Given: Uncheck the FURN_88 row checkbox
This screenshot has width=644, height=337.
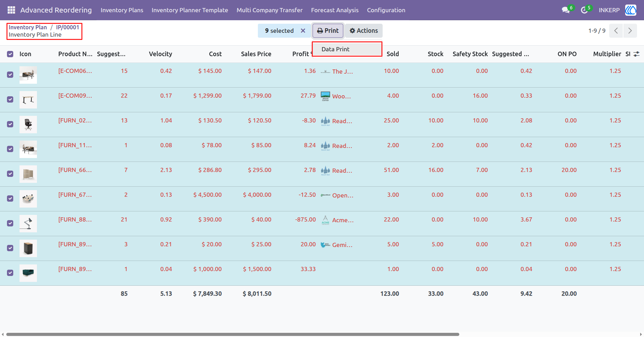Looking at the screenshot, I should [x=10, y=223].
